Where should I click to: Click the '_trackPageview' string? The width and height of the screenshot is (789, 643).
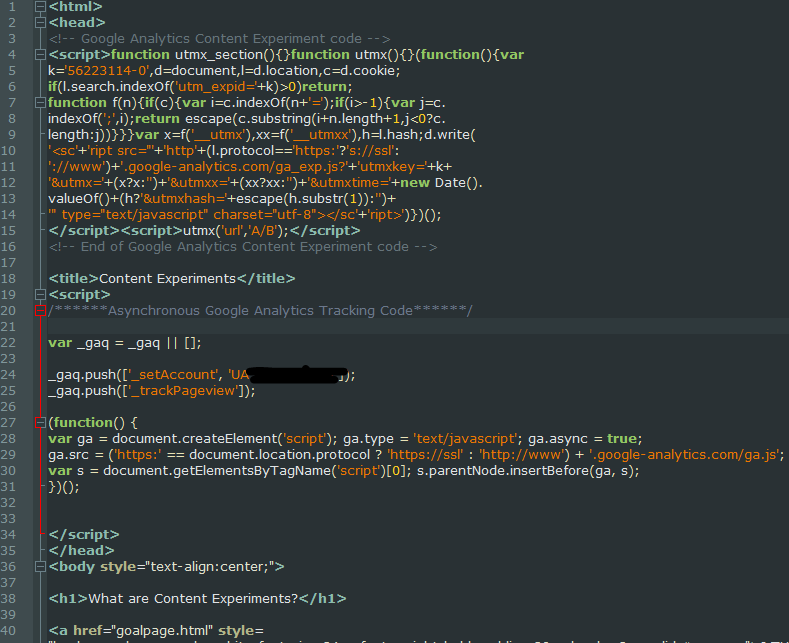point(183,391)
